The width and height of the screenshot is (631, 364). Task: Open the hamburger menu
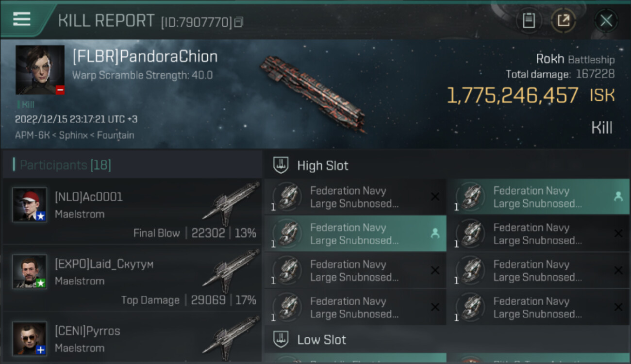tap(22, 19)
